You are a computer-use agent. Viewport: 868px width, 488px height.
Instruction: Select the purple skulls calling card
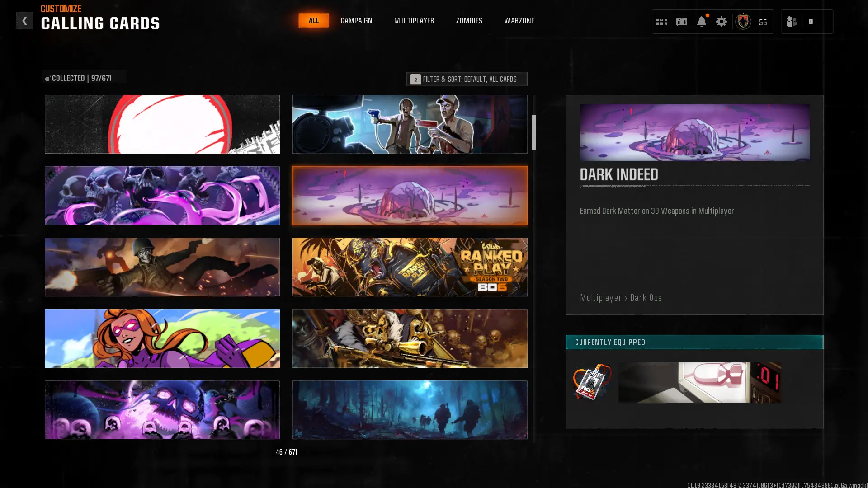(x=162, y=196)
